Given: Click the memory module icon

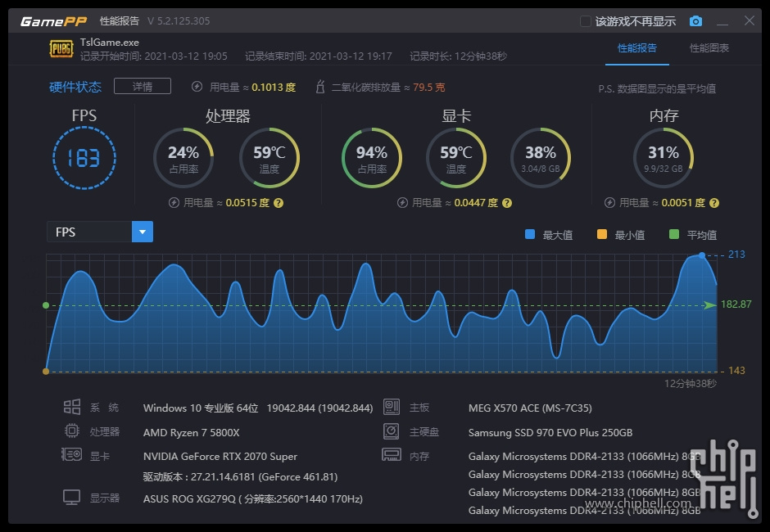Looking at the screenshot, I should [x=392, y=454].
